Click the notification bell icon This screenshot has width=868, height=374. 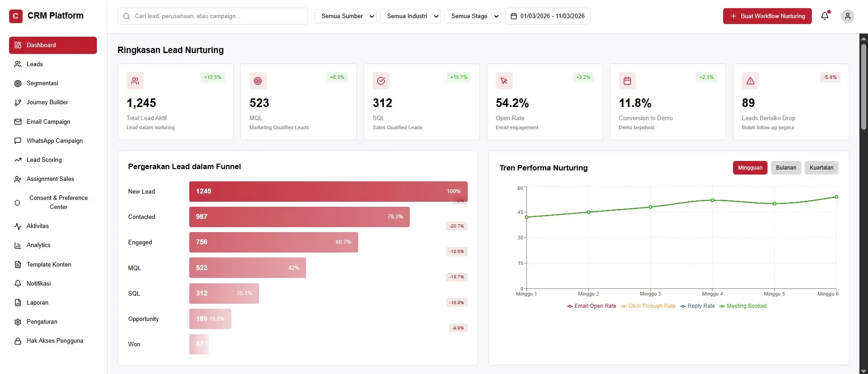(825, 16)
